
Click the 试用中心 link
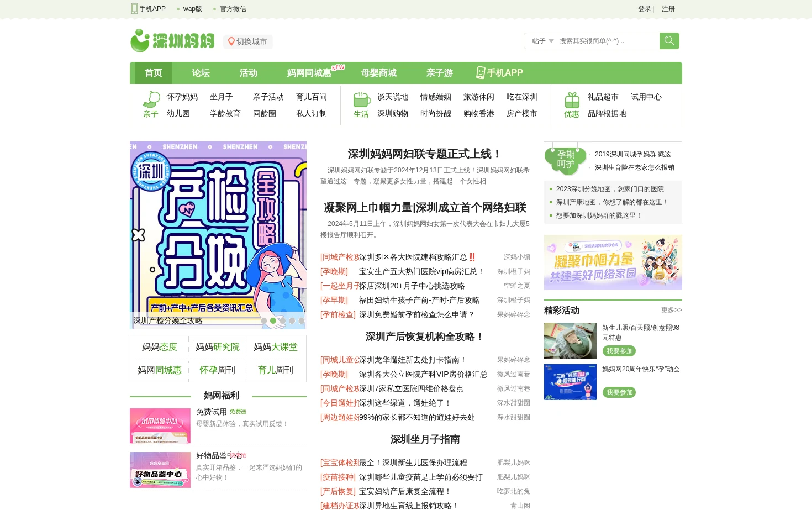point(646,97)
